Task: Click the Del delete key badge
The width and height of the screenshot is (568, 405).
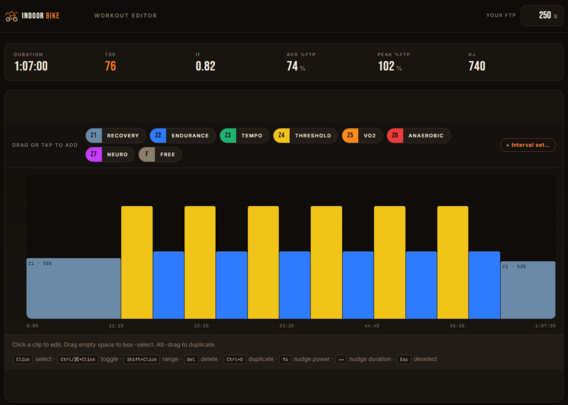Action: pyautogui.click(x=191, y=359)
